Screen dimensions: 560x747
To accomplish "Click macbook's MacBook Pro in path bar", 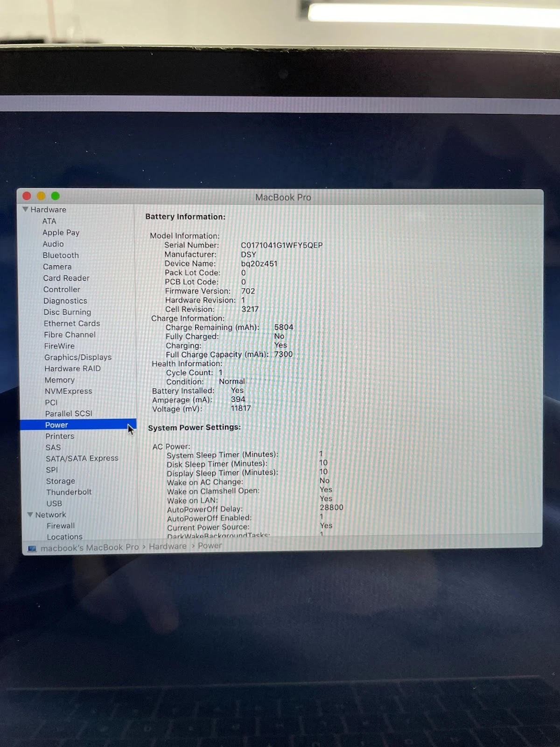I will [90, 547].
